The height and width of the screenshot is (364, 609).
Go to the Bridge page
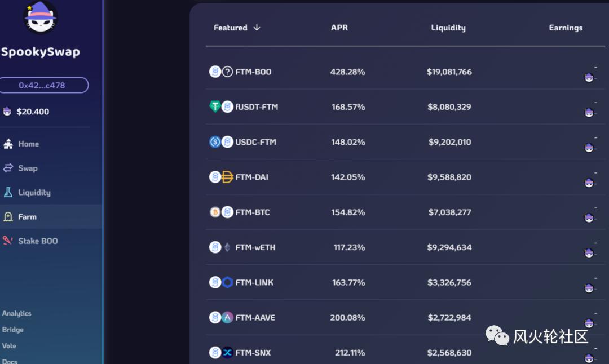pos(13,330)
